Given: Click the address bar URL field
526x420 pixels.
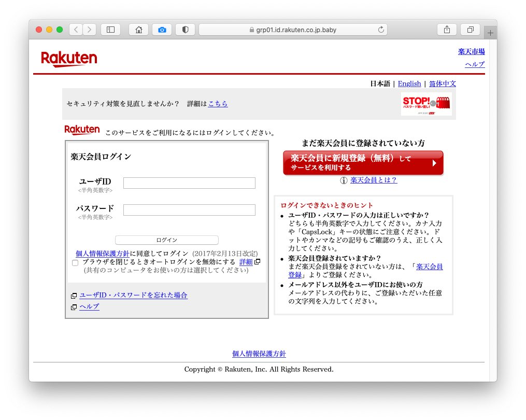Looking at the screenshot, I should point(293,30).
